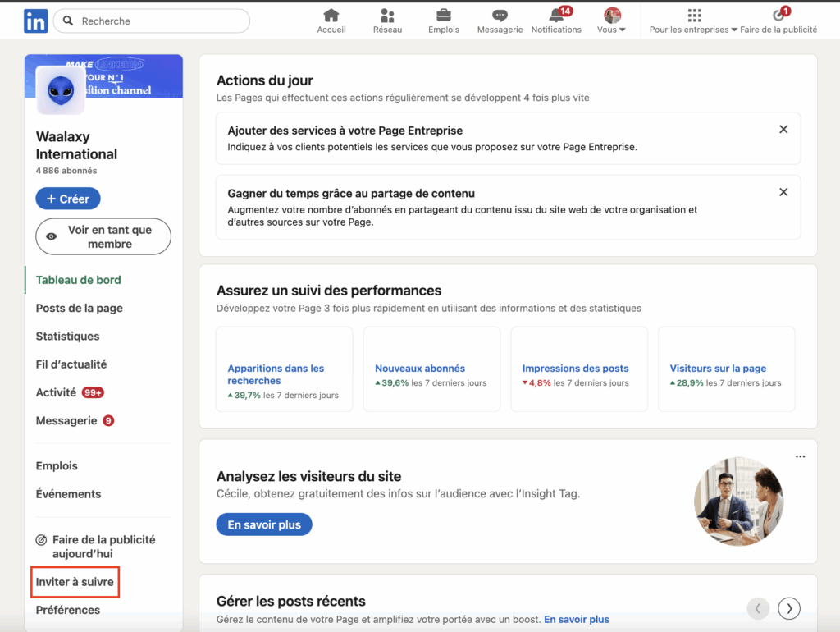Click the Recherche search field

click(151, 21)
